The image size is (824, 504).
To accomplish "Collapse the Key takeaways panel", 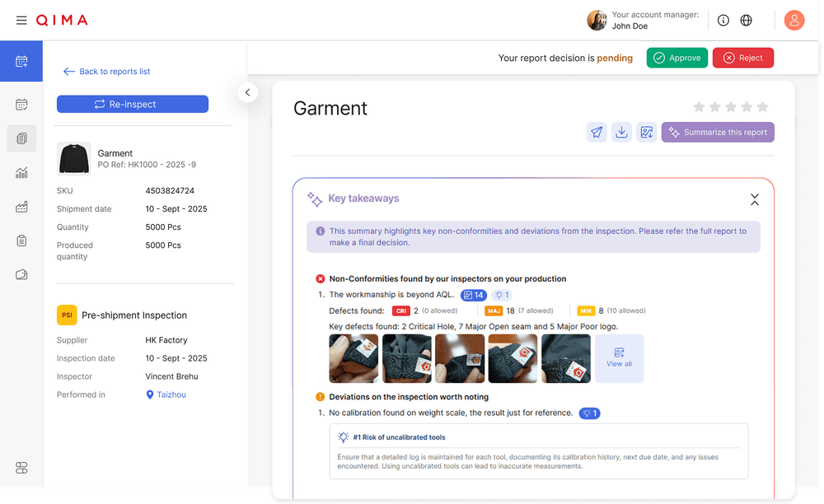I will tap(754, 199).
